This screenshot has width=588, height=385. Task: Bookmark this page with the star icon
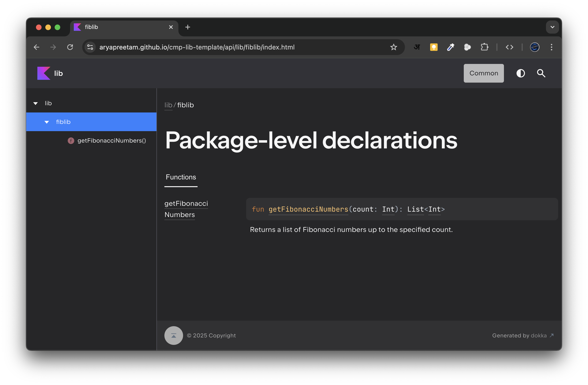tap(393, 47)
